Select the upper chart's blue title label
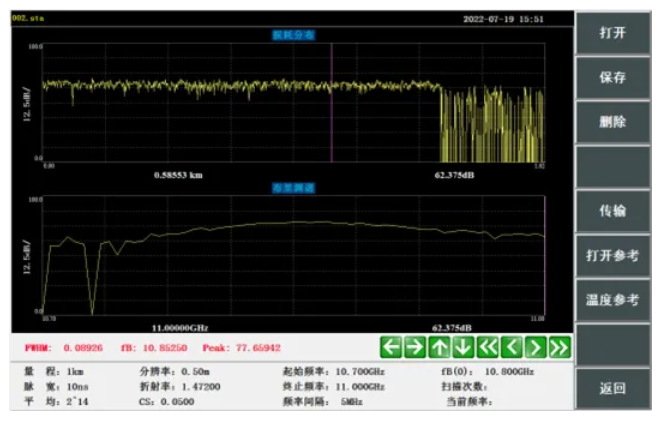 click(293, 35)
